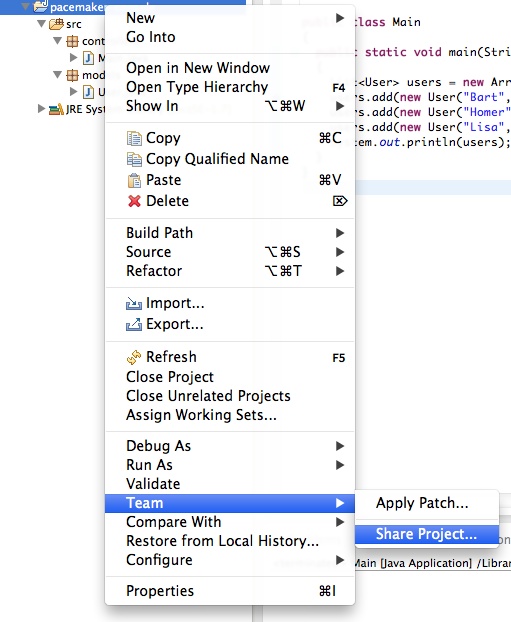Click the Import icon

tap(134, 303)
